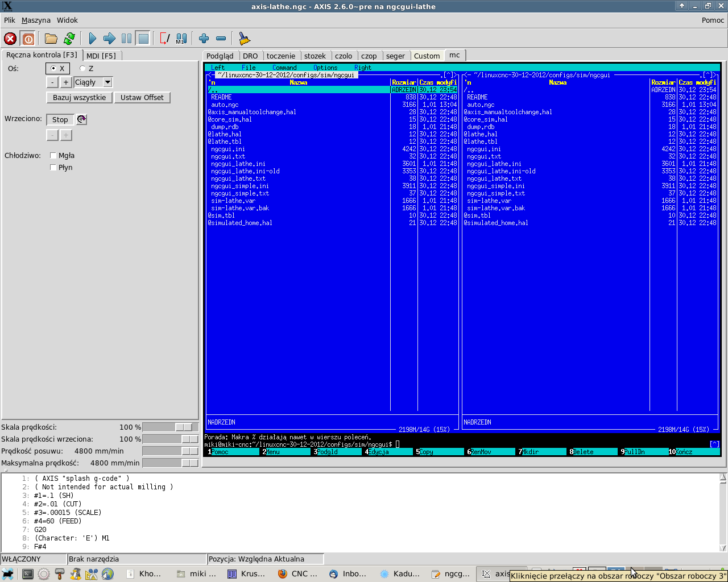
Task: Open the Left menu in Midnight Commander
Action: (x=218, y=68)
